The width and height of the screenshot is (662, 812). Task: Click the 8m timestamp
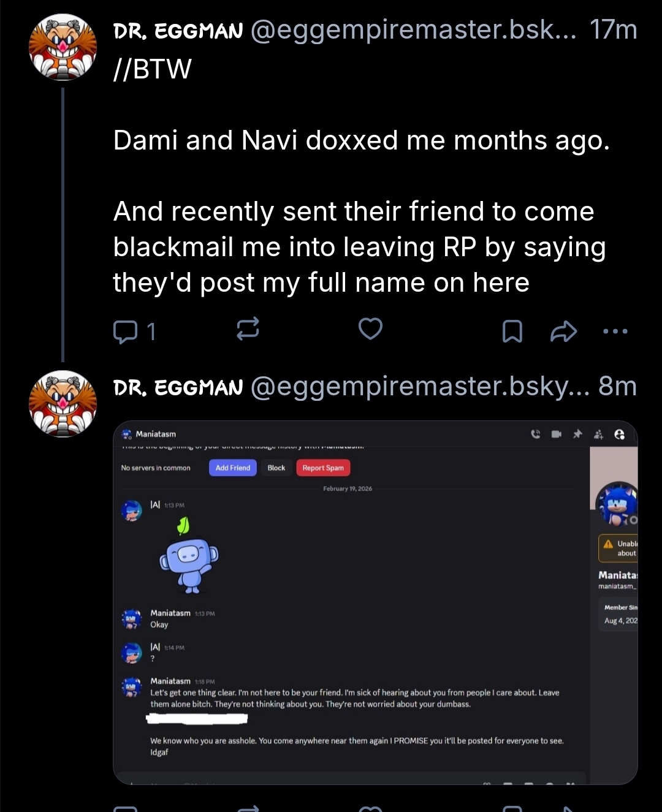coord(617,387)
